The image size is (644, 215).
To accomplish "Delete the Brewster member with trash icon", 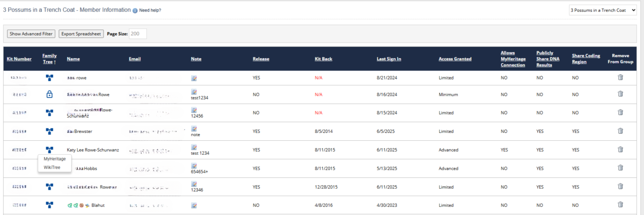I will pos(620,131).
